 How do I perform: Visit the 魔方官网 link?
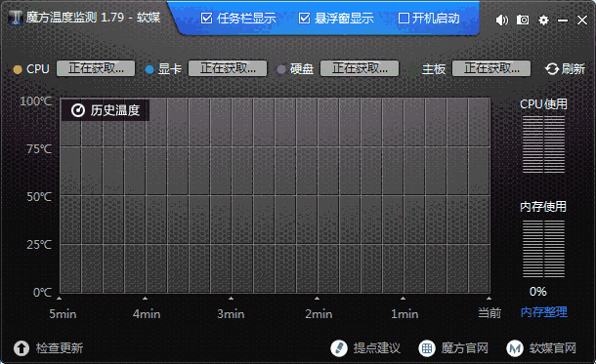tap(465, 348)
